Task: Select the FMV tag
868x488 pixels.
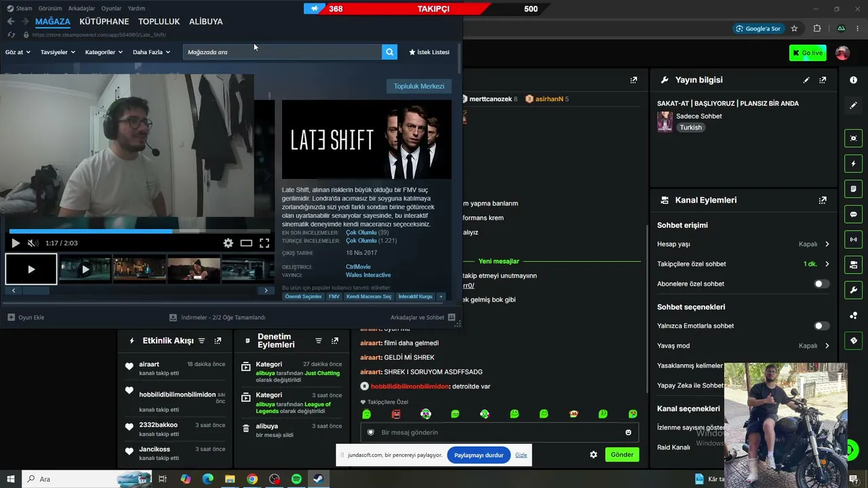Action: point(334,297)
